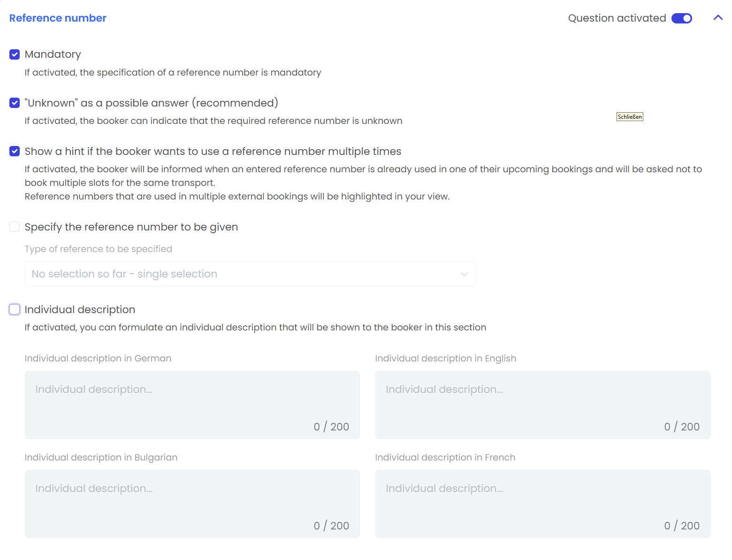Viewport: 732px width, 560px height.
Task: Click the Mandatory label text
Action: coord(53,54)
